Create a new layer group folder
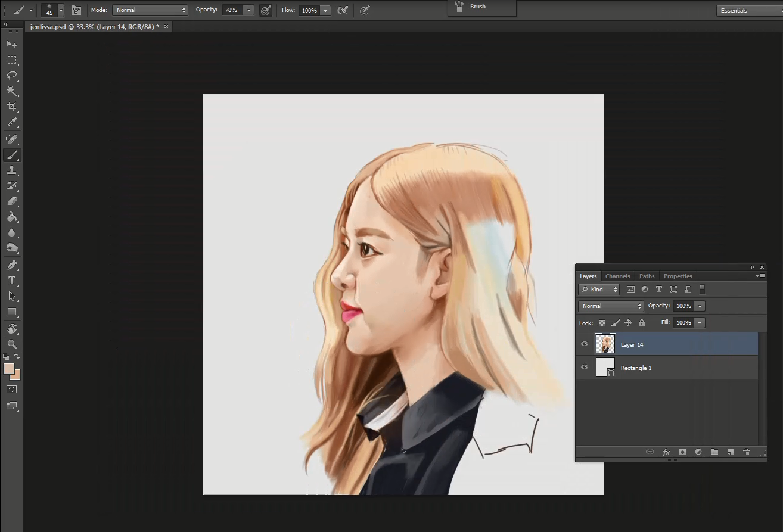The image size is (783, 532). coord(714,452)
